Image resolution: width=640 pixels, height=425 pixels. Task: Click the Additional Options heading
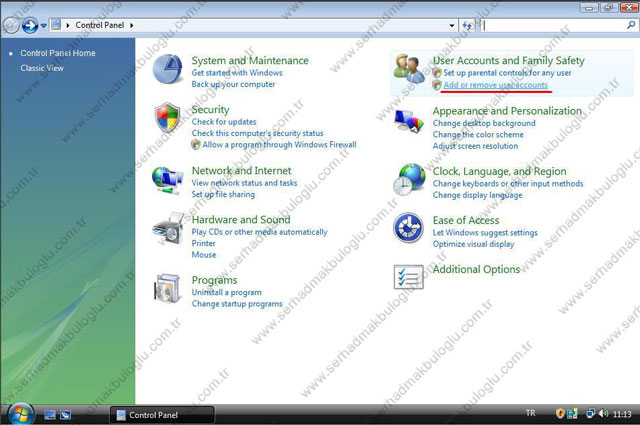[476, 269]
